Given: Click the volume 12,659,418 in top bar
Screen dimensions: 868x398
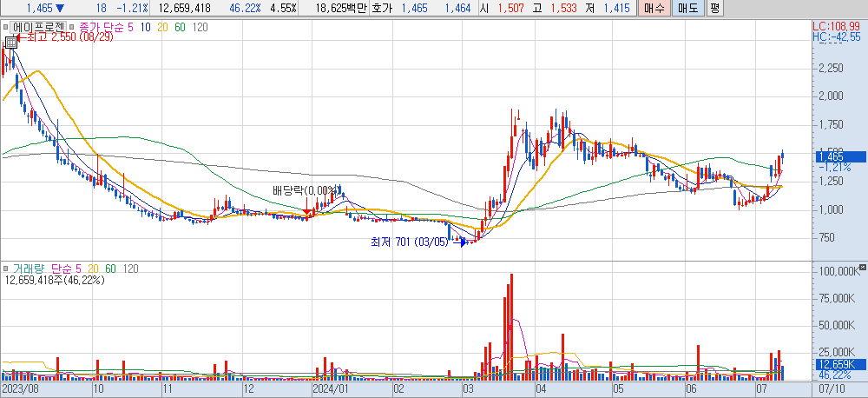Looking at the screenshot, I should tap(183, 8).
